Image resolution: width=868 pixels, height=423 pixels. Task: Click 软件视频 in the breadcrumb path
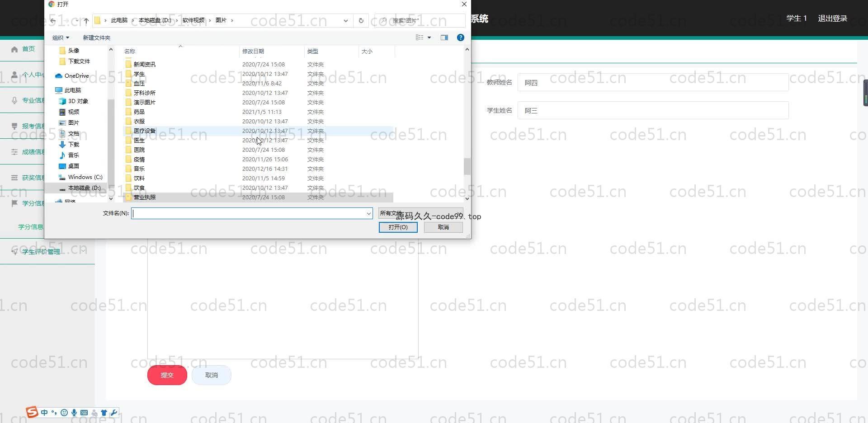point(193,20)
